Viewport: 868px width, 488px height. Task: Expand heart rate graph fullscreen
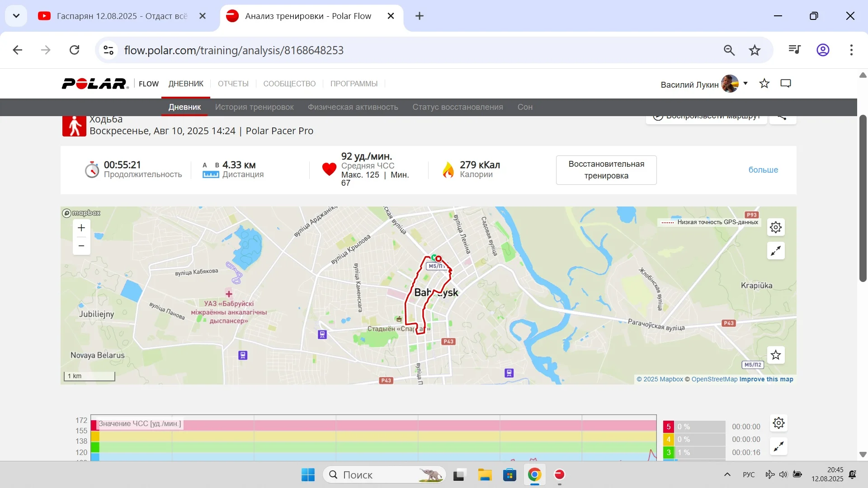[778, 447]
